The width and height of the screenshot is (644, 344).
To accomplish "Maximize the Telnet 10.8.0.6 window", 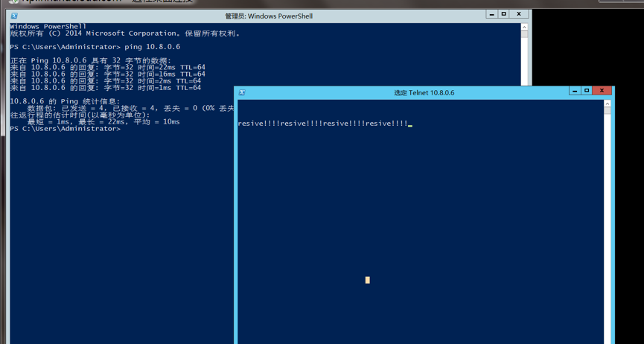I will point(587,91).
